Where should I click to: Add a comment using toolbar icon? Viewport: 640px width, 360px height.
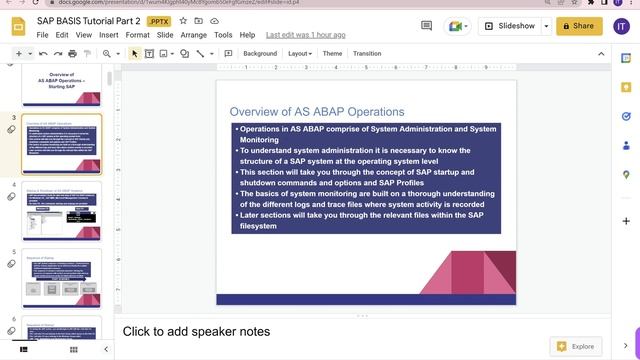pyautogui.click(x=228, y=53)
